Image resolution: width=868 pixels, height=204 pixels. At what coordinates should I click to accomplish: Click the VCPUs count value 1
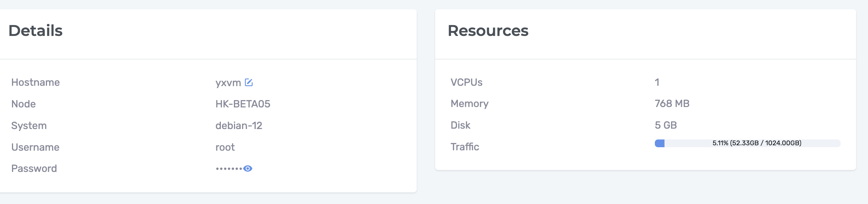[x=657, y=82]
